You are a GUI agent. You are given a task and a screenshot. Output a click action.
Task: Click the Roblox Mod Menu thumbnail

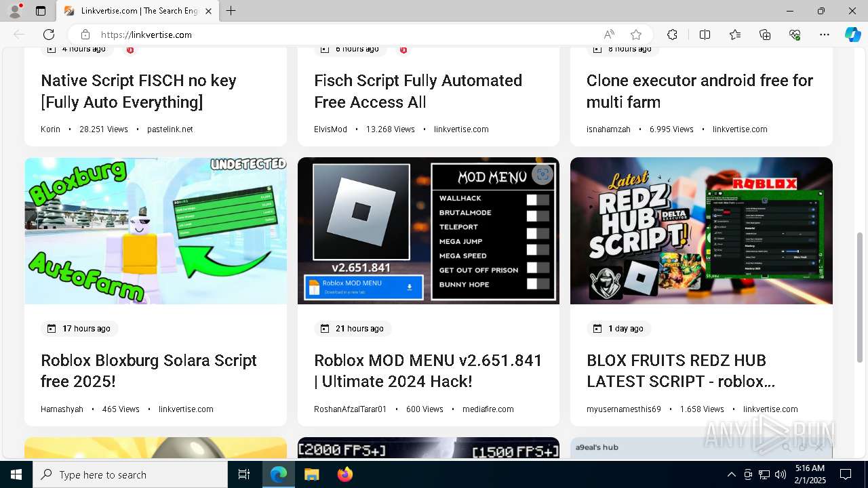(429, 231)
